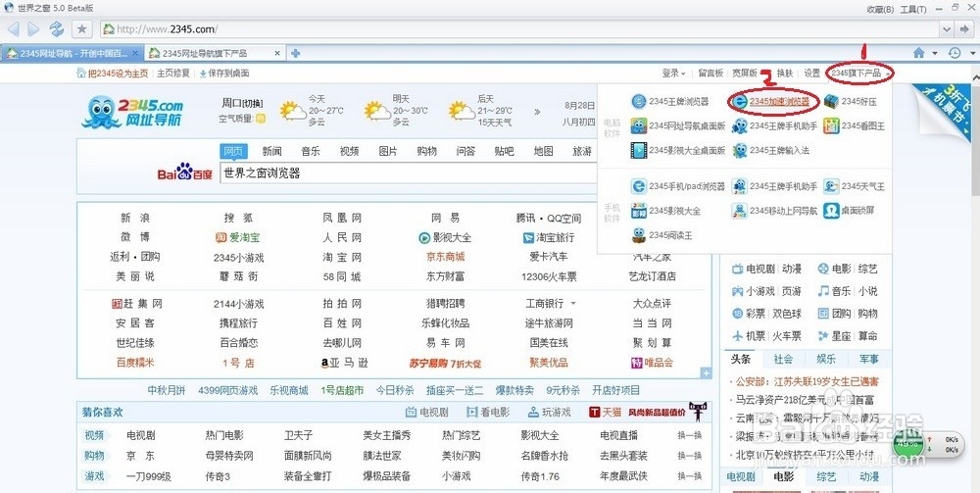The height and width of the screenshot is (493, 980).
Task: Open 12306火车票 link
Action: 549,276
